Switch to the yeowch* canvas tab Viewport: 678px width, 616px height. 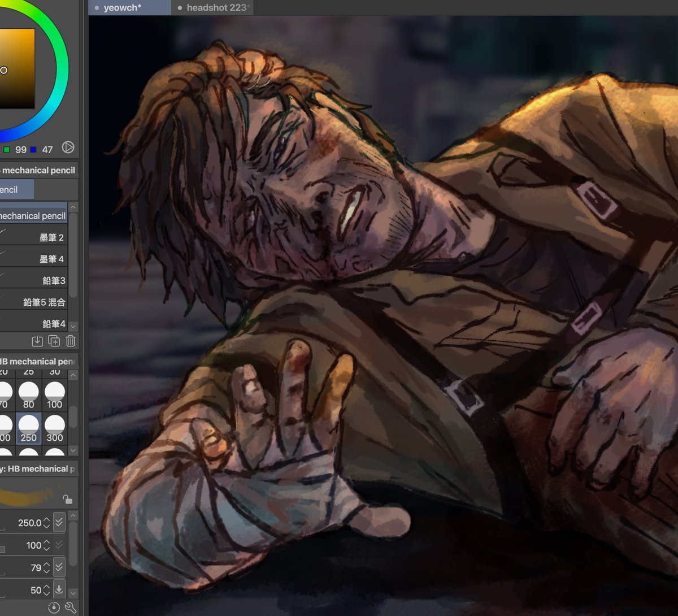point(129,7)
